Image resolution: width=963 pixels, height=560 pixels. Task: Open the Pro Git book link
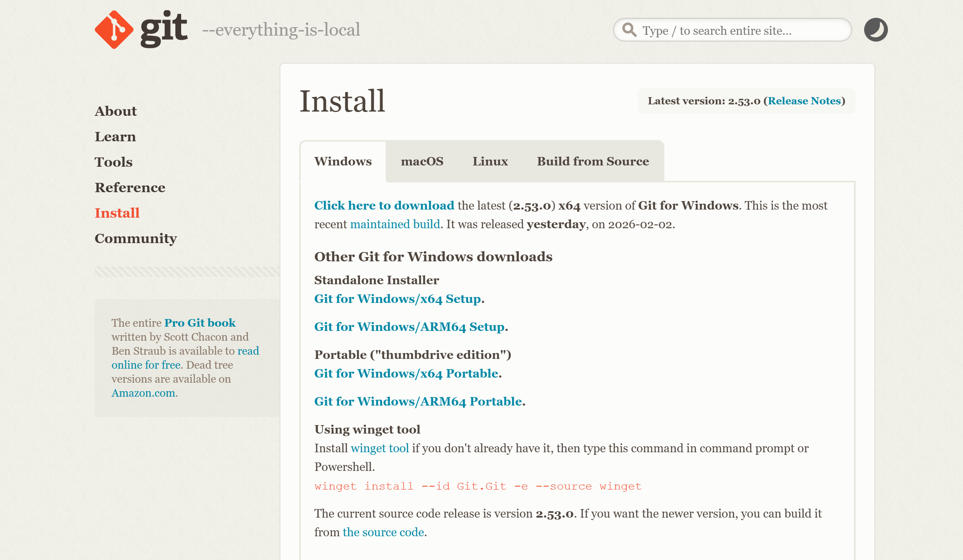(x=199, y=323)
